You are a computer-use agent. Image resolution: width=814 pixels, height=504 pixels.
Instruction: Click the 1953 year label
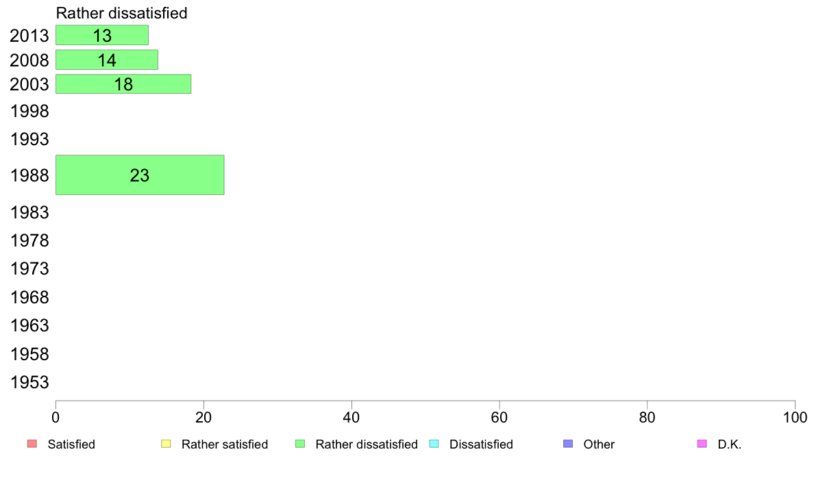(x=29, y=383)
